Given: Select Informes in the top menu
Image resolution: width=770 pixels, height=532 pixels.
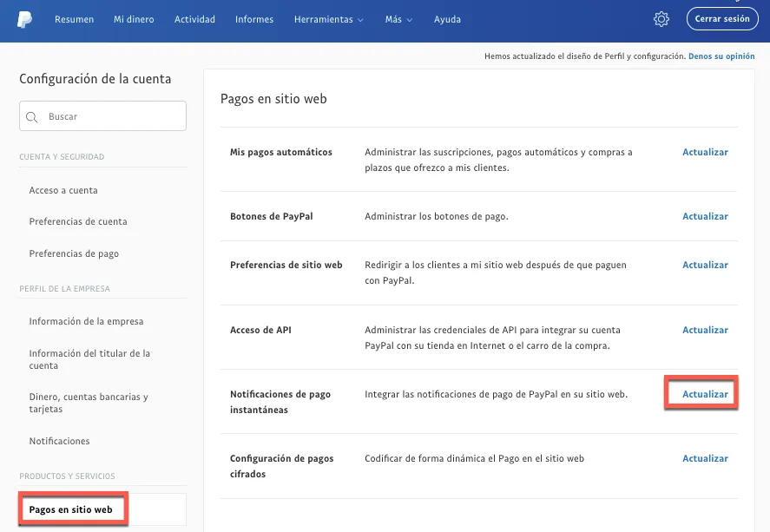Looking at the screenshot, I should (x=254, y=20).
